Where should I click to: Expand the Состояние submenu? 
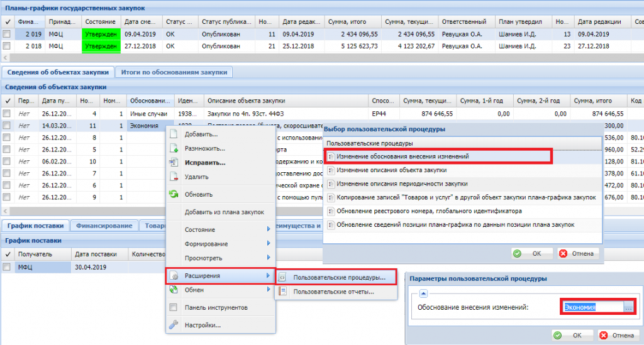(269, 230)
